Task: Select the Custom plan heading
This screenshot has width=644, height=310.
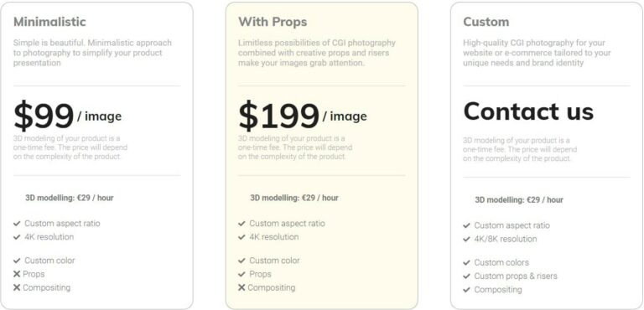Action: pos(486,22)
